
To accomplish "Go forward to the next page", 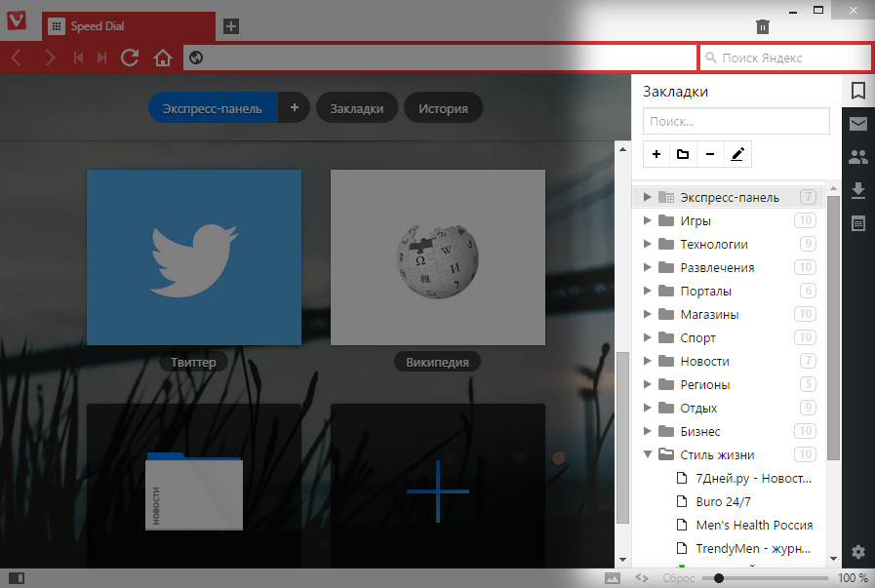I will point(50,58).
